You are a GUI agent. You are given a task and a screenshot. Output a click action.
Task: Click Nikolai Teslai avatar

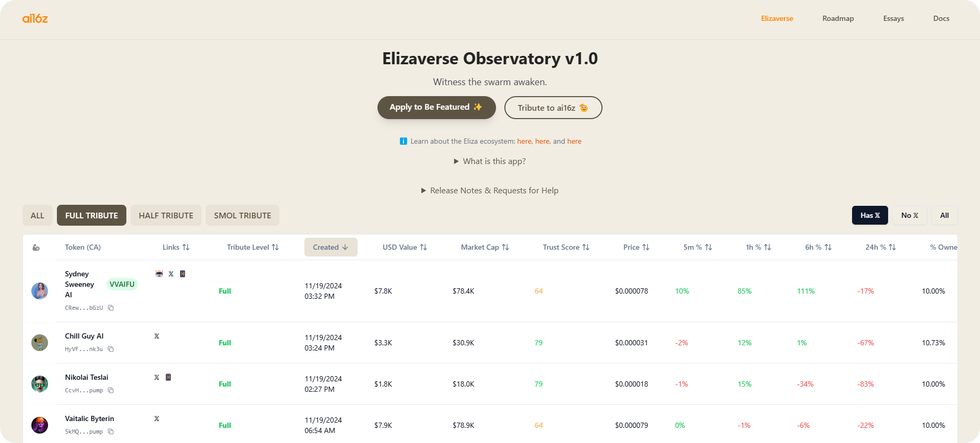40,384
